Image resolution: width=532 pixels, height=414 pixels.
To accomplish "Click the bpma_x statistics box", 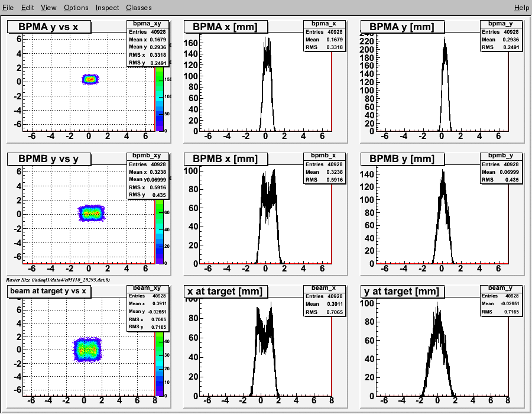I will point(325,36).
